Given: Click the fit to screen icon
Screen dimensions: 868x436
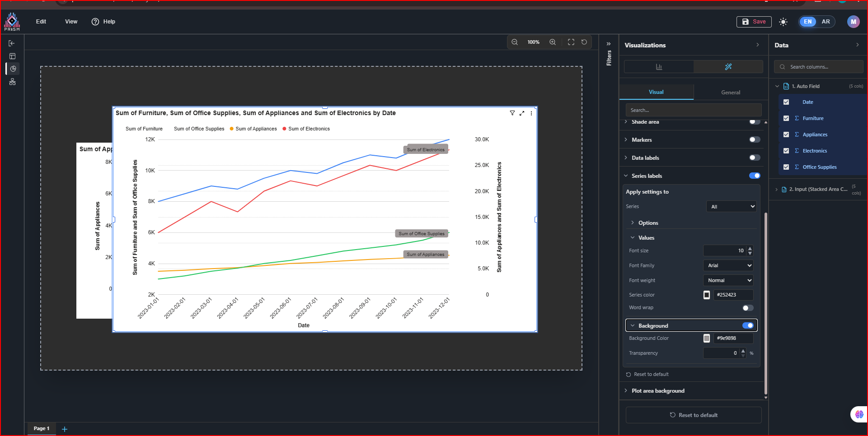Looking at the screenshot, I should [x=571, y=42].
